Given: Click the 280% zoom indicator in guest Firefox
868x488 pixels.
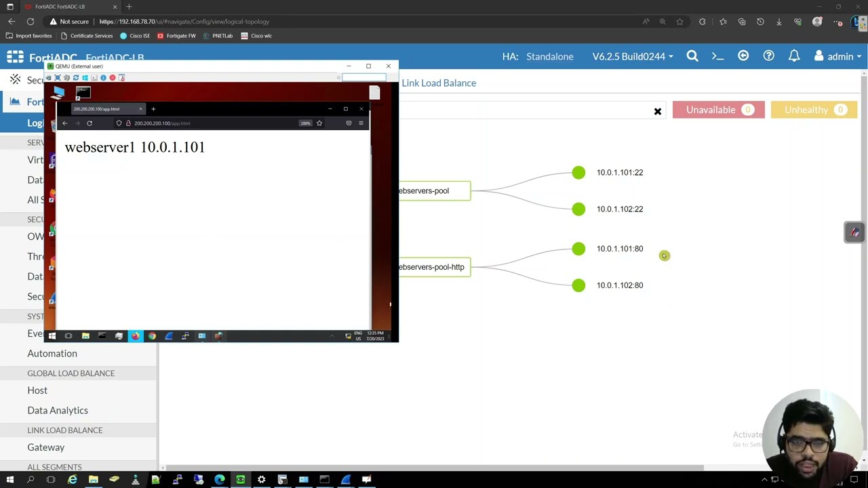Looking at the screenshot, I should (305, 123).
